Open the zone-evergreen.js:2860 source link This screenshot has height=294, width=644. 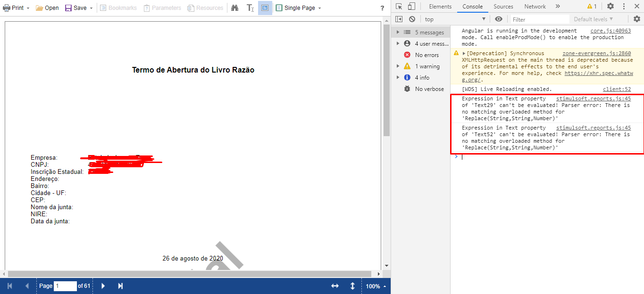point(596,53)
